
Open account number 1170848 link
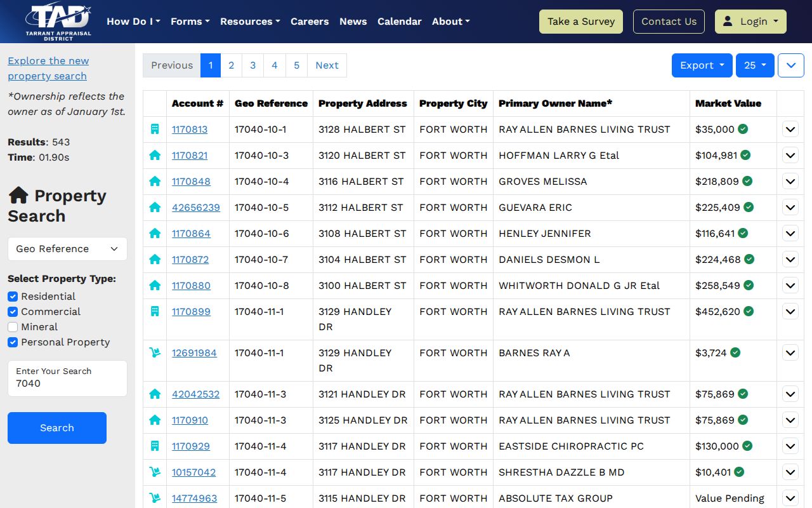click(x=191, y=182)
